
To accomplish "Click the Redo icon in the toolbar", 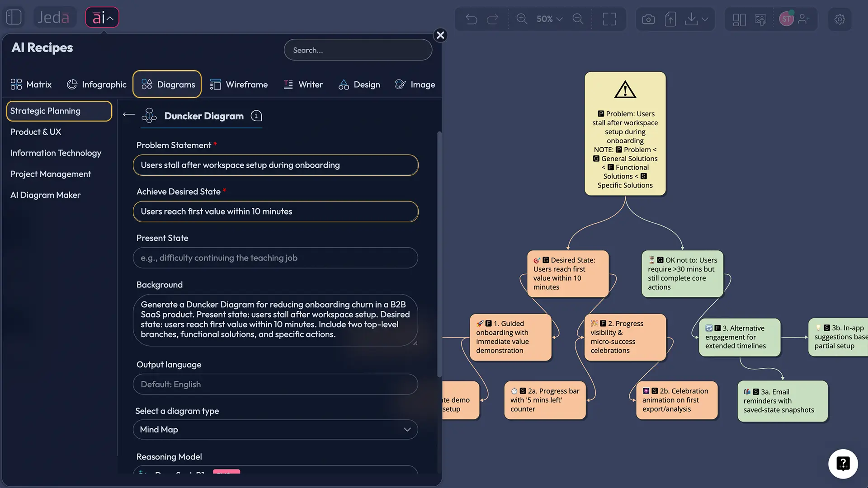I will (493, 19).
